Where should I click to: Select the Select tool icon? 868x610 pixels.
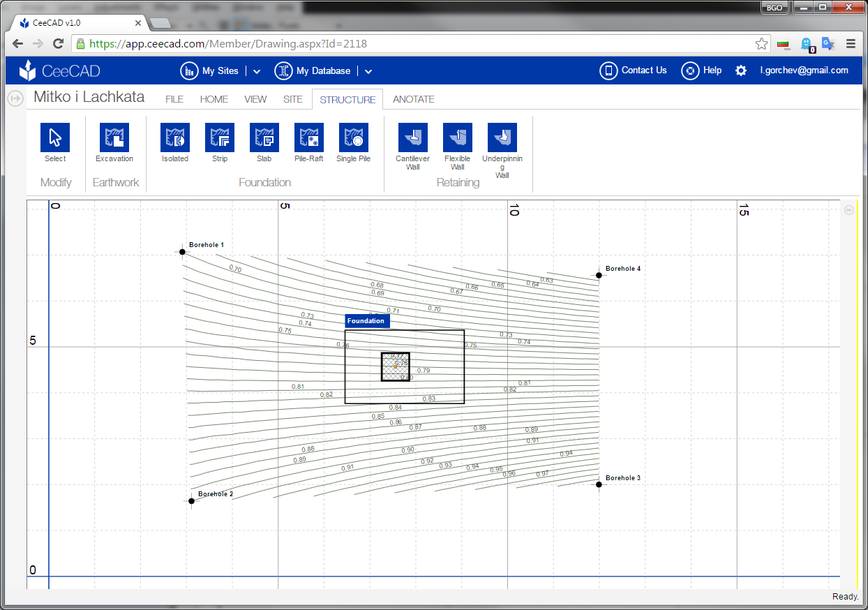click(x=55, y=137)
